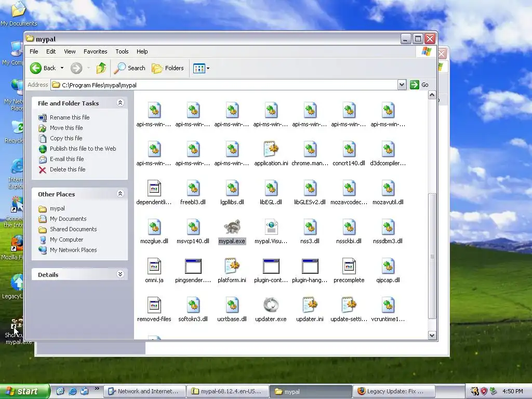Click the Start button
Image resolution: width=532 pixels, height=399 pixels.
(x=24, y=391)
